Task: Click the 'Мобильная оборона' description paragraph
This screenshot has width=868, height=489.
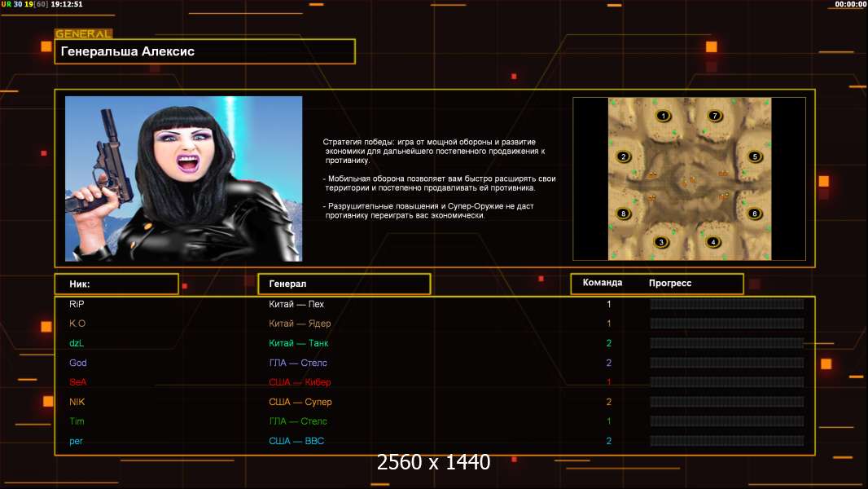Action: [440, 183]
